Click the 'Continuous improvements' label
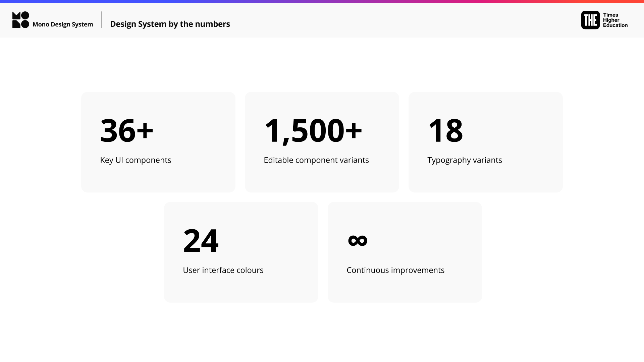This screenshot has height=362, width=644. pos(395,270)
